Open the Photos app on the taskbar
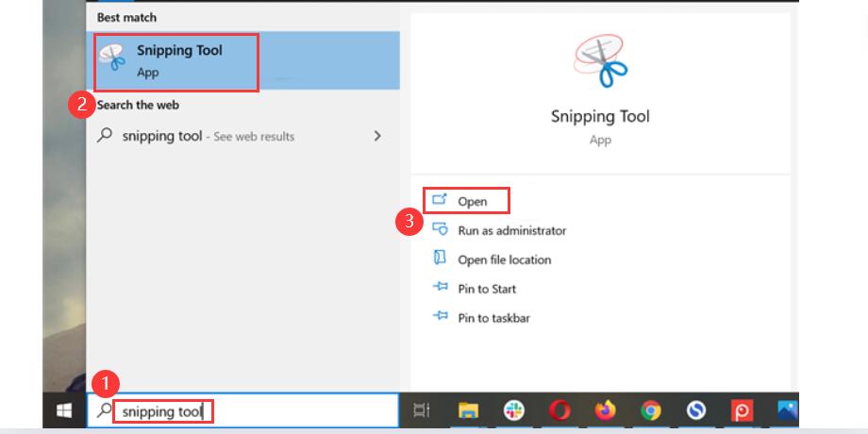868x434 pixels. pyautogui.click(x=787, y=410)
